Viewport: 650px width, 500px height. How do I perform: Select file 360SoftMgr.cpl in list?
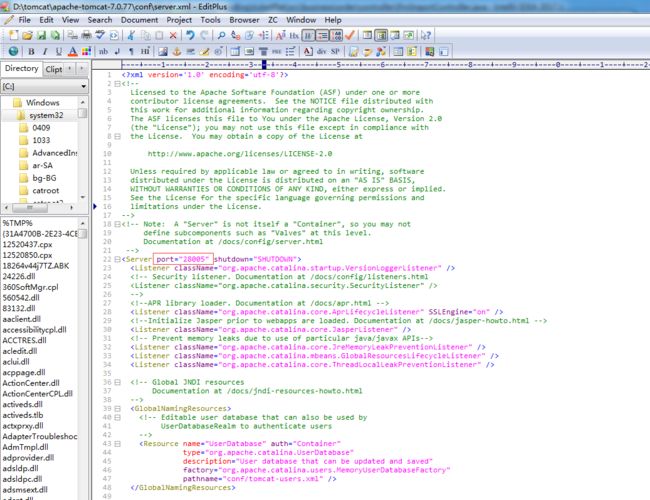point(30,287)
